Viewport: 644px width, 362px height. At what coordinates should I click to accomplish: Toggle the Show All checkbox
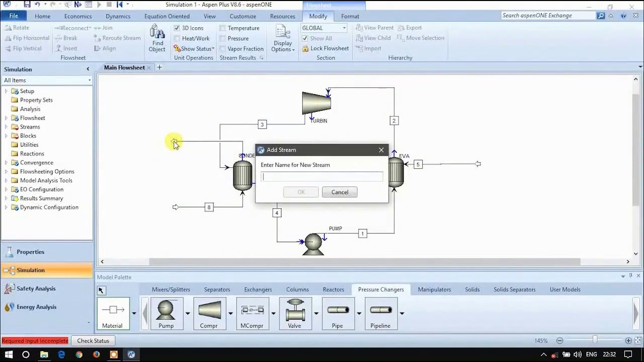304,38
